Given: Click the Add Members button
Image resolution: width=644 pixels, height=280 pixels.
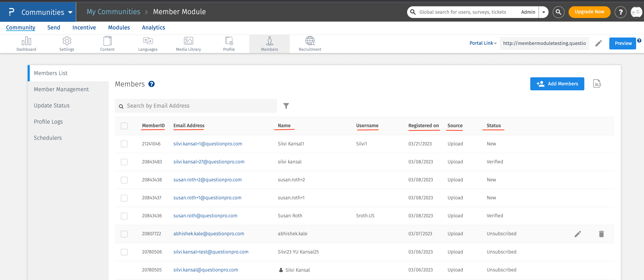Looking at the screenshot, I should click(x=557, y=84).
